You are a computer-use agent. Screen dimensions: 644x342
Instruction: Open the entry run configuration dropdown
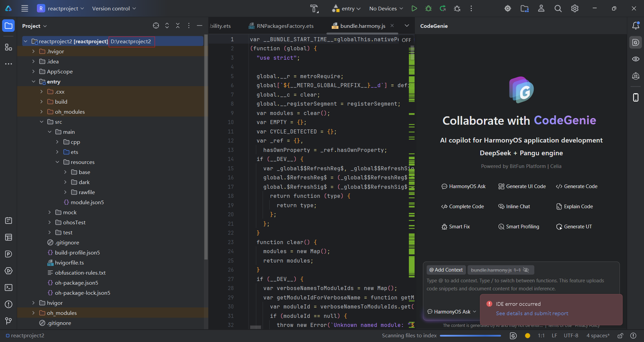coord(346,8)
